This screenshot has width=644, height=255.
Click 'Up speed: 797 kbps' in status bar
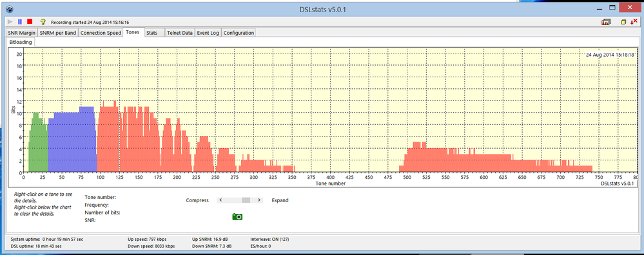tap(147, 239)
